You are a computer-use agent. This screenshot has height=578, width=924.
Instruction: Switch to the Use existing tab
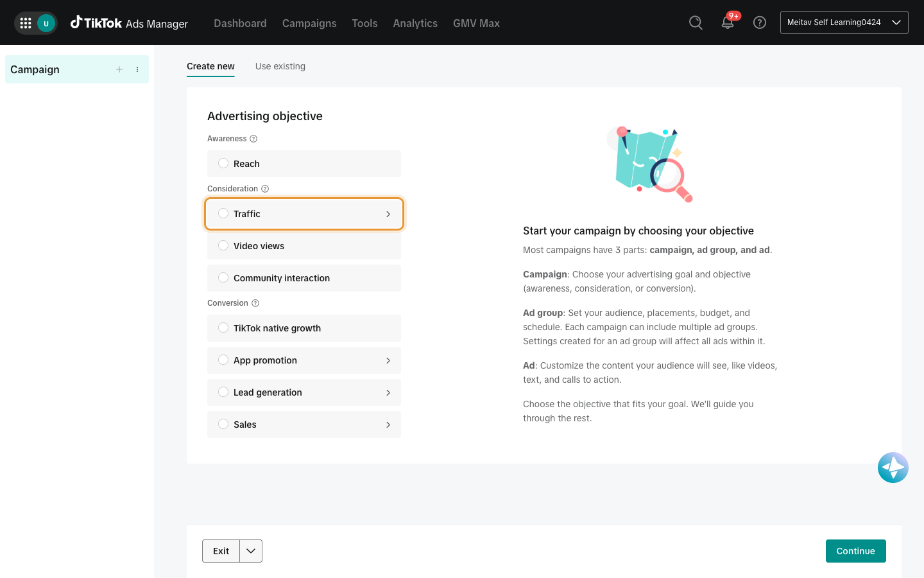(280, 66)
